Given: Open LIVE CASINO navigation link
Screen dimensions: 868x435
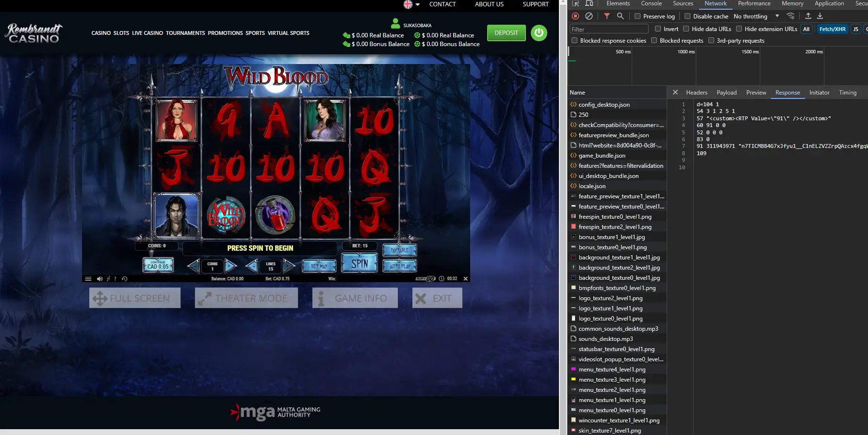Looking at the screenshot, I should point(147,33).
